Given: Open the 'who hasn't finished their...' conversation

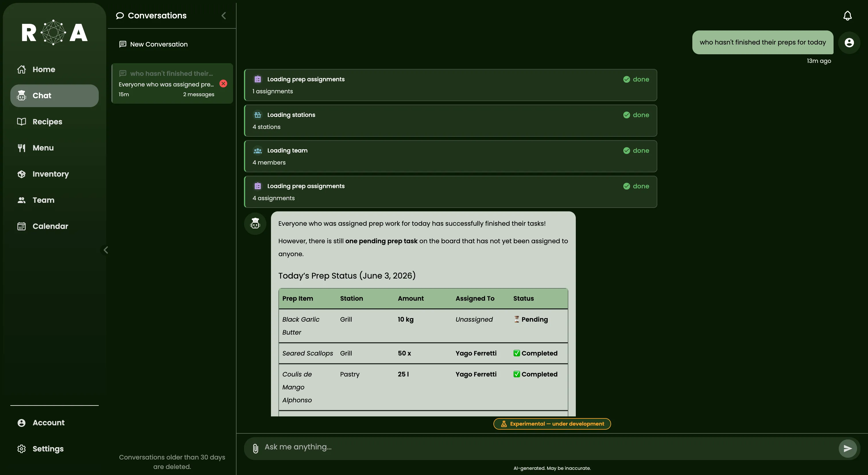Looking at the screenshot, I should point(172,84).
